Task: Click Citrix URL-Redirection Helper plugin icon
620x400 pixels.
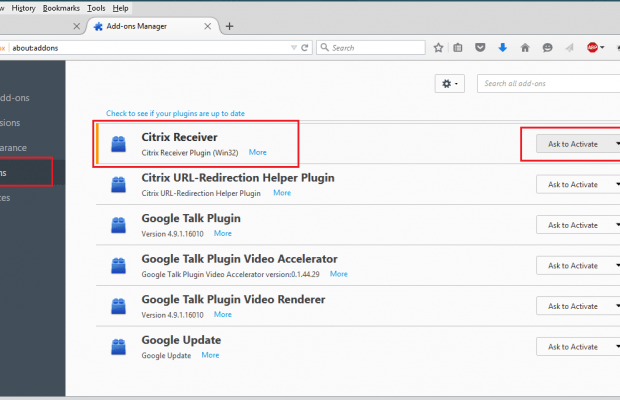Action: (118, 185)
